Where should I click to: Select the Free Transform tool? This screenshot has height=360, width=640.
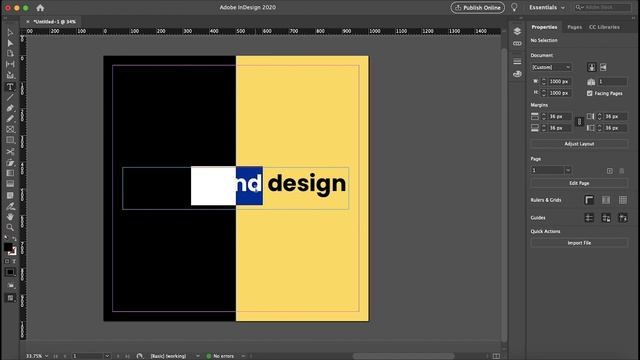[x=10, y=162]
